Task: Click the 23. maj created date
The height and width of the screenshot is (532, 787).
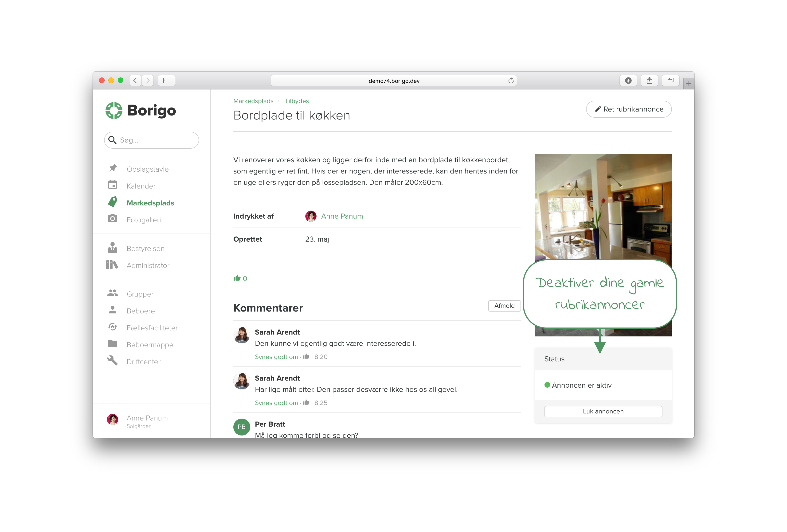Action: 317,239
